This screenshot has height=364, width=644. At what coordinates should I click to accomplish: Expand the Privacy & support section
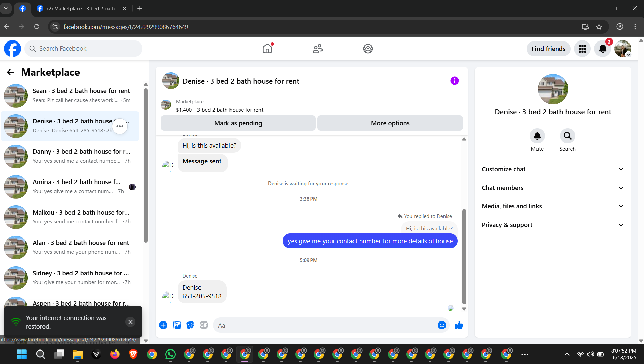click(x=553, y=225)
